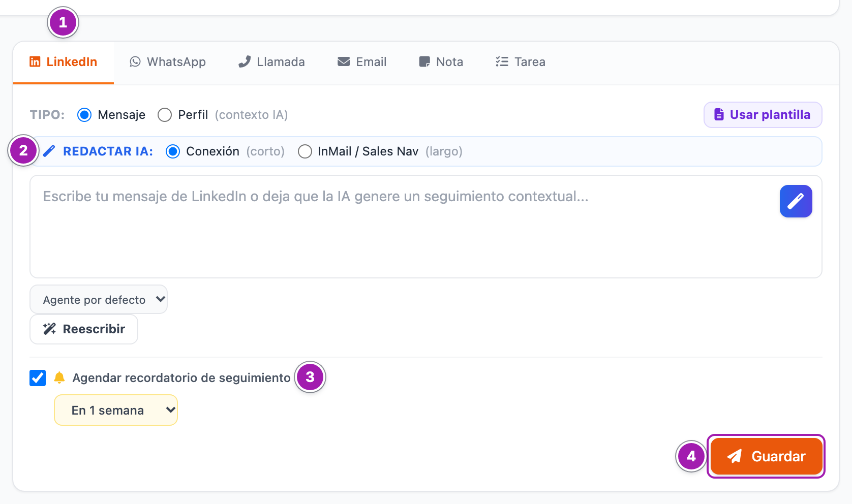
Task: Click the REDACTAR IA: label
Action: coord(108,151)
